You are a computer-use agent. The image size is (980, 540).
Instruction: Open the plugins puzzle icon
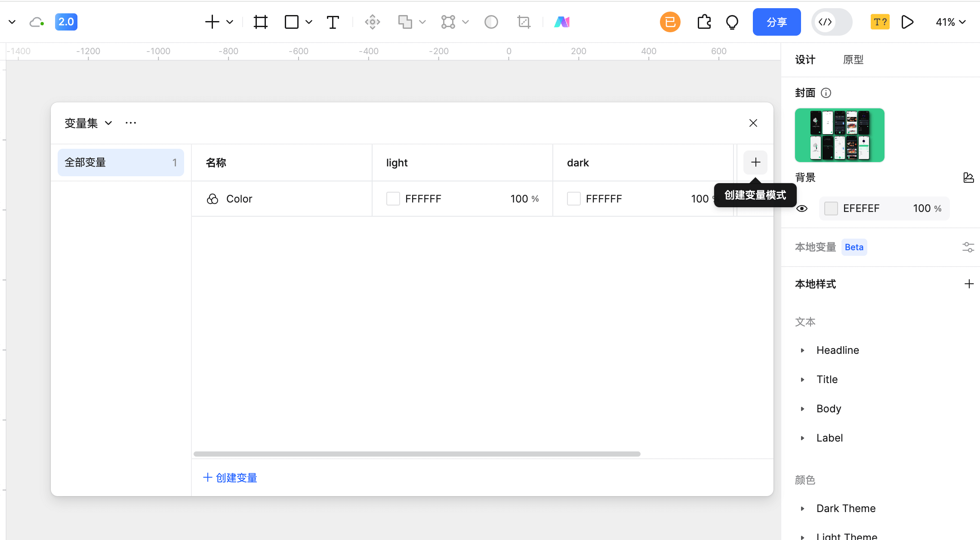pos(704,22)
